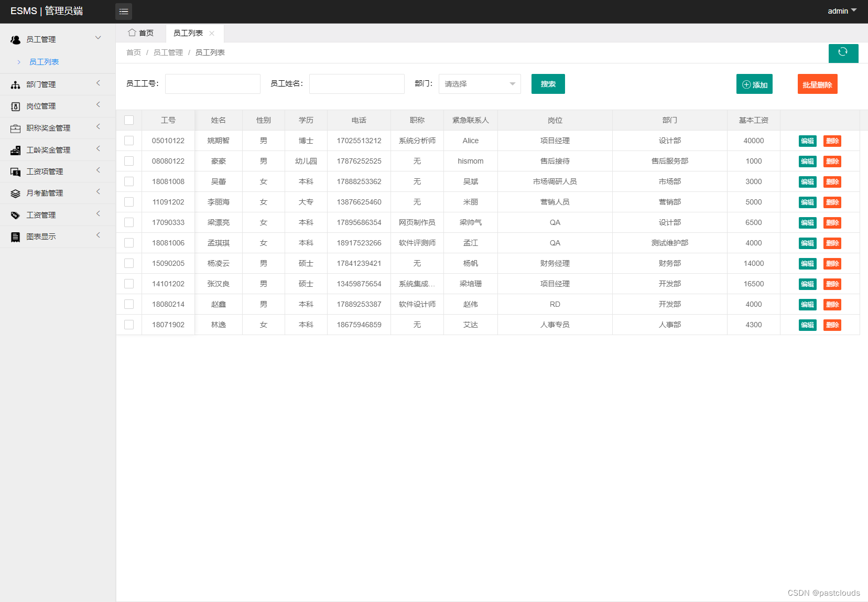
Task: Expand the 工资项管理 menu chevron
Action: pos(98,170)
